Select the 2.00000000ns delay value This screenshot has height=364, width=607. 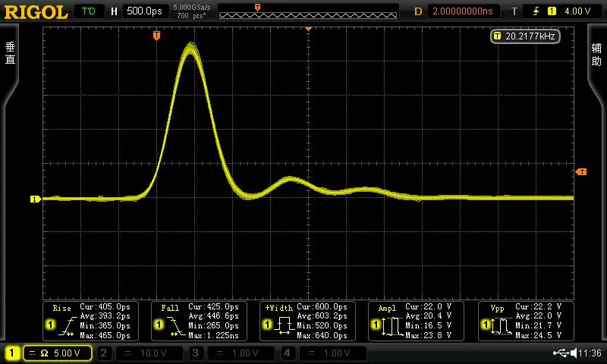pyautogui.click(x=463, y=11)
